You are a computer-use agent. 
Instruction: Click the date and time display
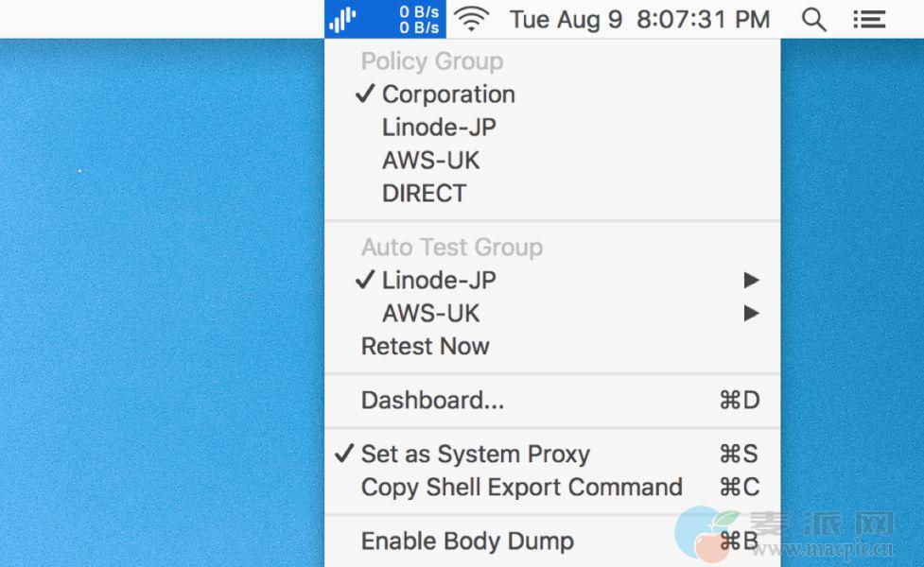point(640,20)
